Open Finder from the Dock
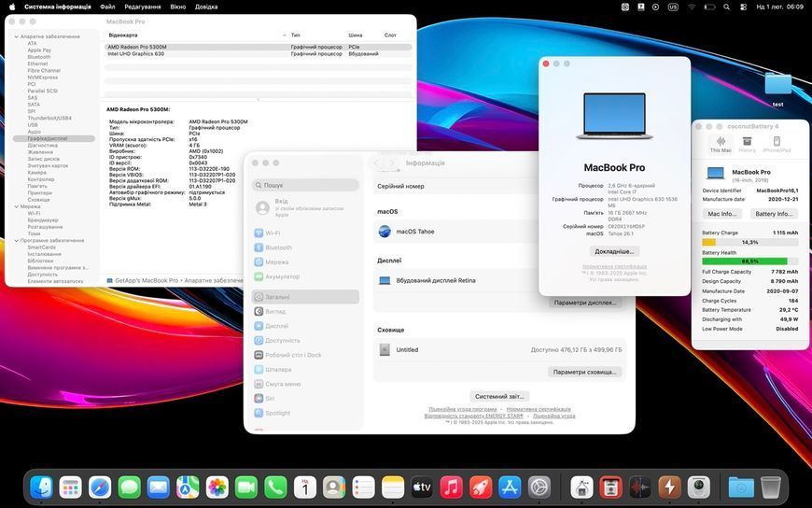 [x=41, y=487]
